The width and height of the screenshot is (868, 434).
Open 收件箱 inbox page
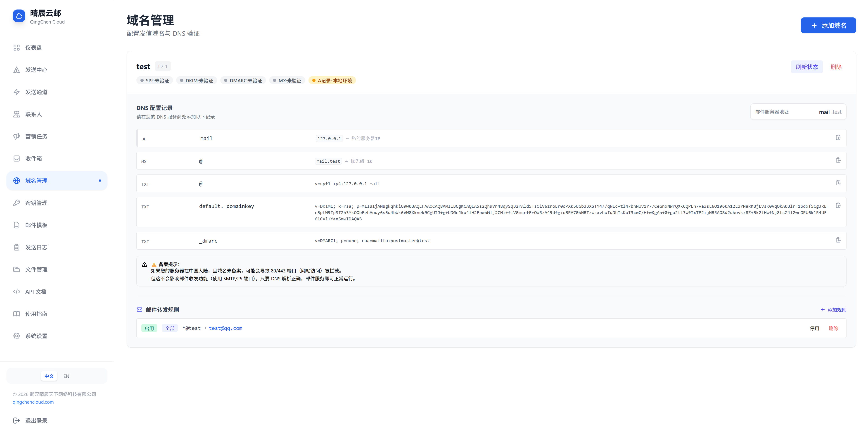(33, 158)
